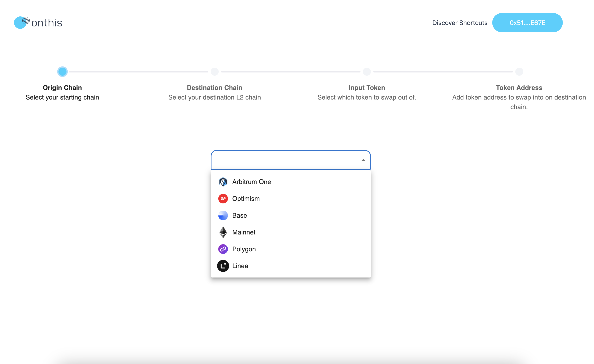Choose Optimism as the origin chain
The width and height of the screenshot is (594, 364).
[x=246, y=199]
